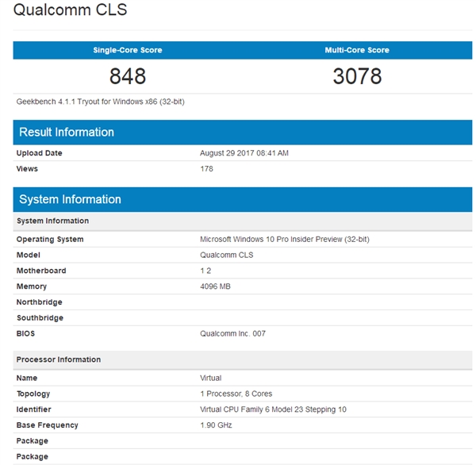Click the Operating System value Windows 10 Pro
The image size is (476, 465).
[x=285, y=240]
